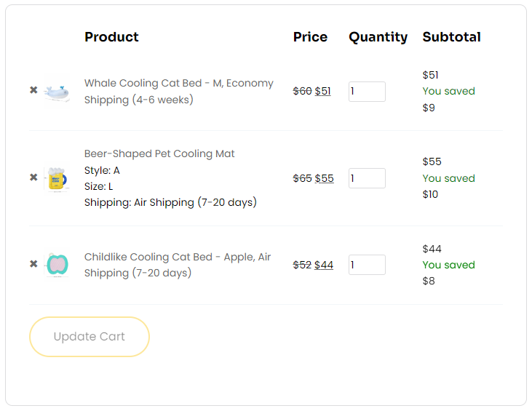Open the beer mug mat thumbnail
Image resolution: width=532 pixels, height=411 pixels.
[57, 178]
